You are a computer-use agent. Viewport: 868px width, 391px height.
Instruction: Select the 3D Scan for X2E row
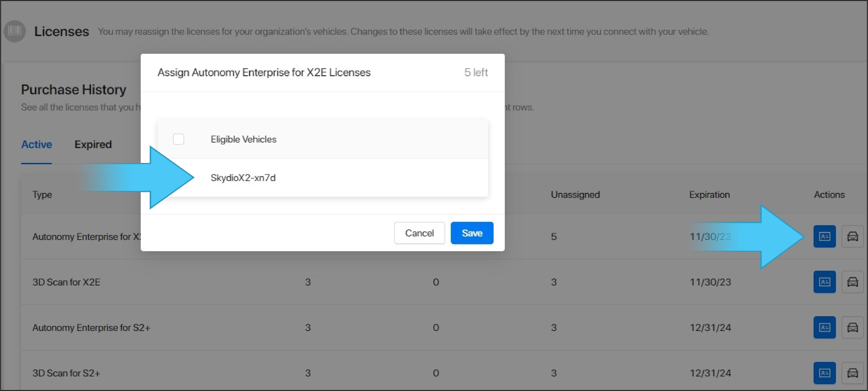pos(66,282)
